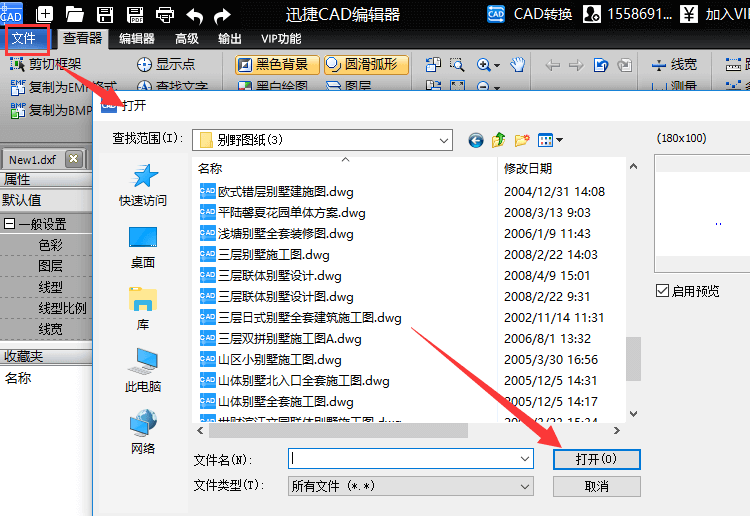Go to 此电脑 in sidebar
Image resolution: width=750 pixels, height=516 pixels.
[x=143, y=371]
